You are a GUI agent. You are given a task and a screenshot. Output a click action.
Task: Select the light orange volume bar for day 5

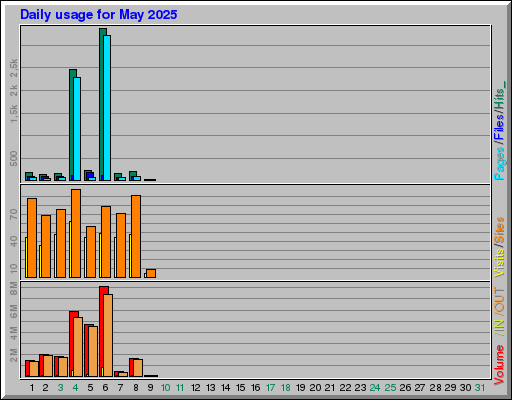(93, 351)
